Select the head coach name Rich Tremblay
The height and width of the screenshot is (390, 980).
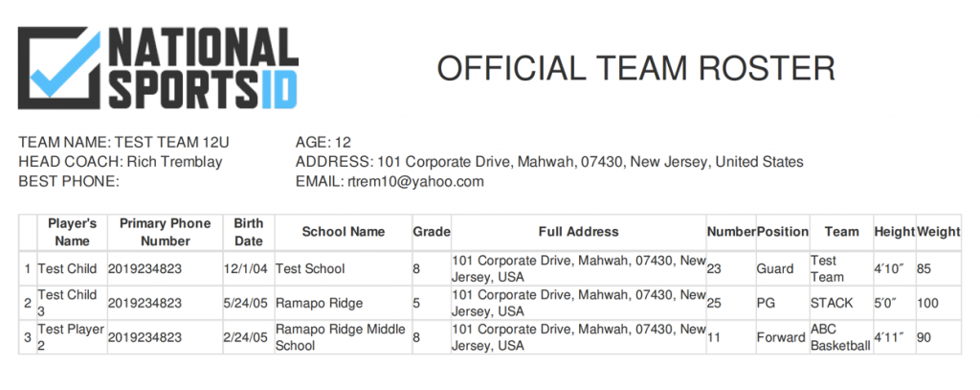pyautogui.click(x=174, y=162)
